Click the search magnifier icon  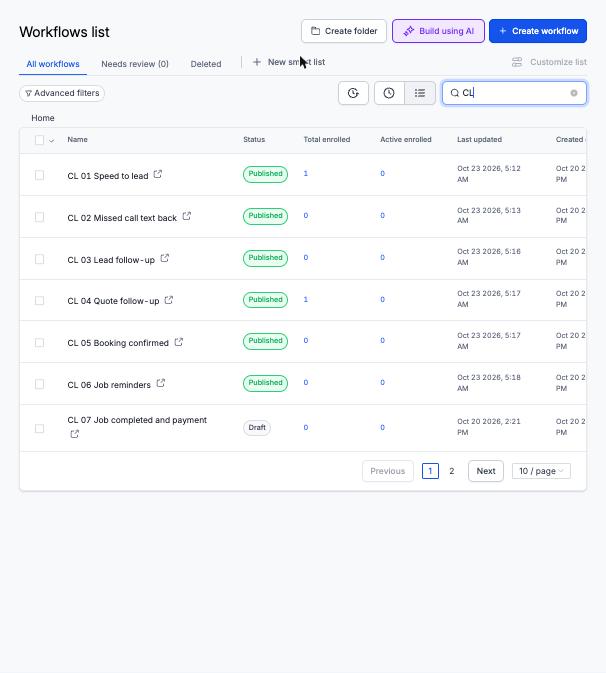[x=454, y=93]
